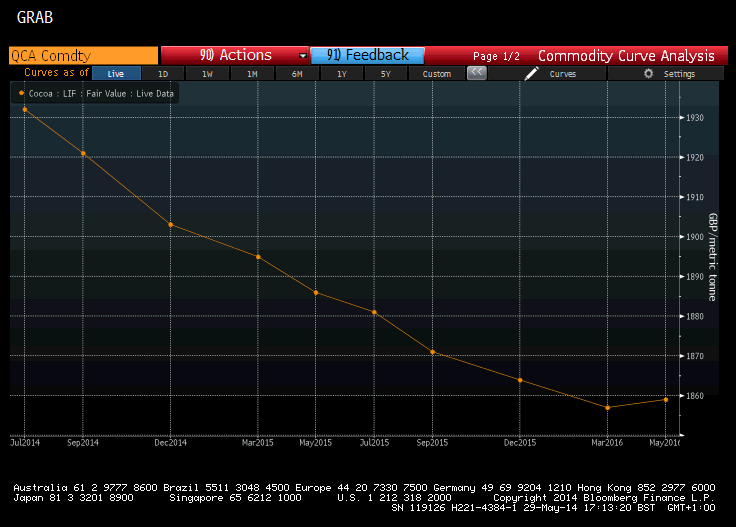
Task: Click the Jul2015 x-axis label
Action: [x=374, y=443]
